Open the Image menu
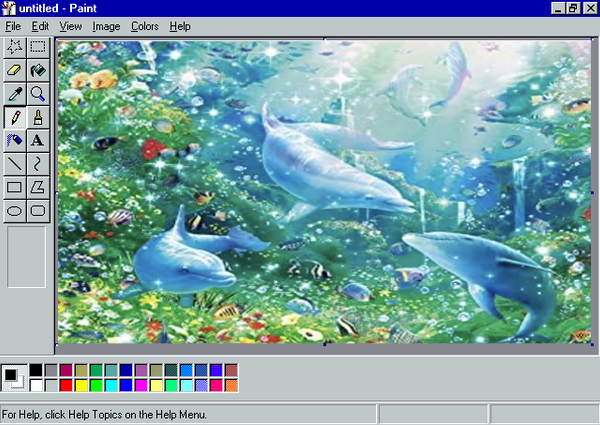The image size is (600, 425). click(106, 26)
